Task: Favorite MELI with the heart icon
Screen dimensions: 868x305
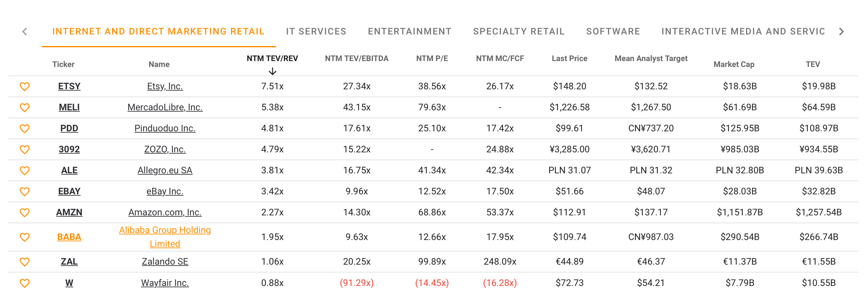Action: pos(25,107)
